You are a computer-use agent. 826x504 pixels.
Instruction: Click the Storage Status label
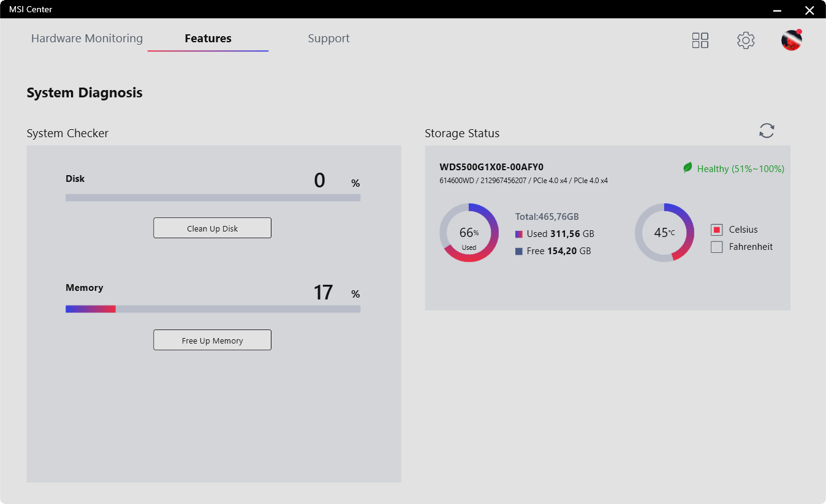click(x=462, y=133)
